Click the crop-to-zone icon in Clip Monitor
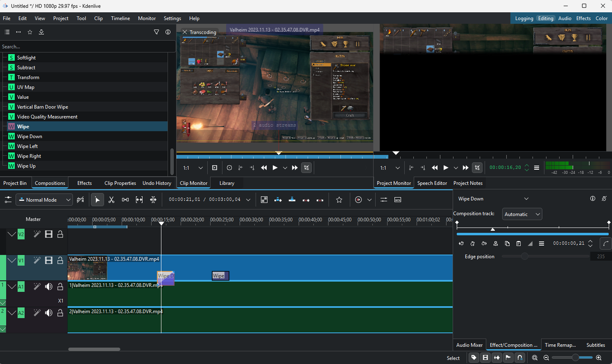The image size is (612, 364). 306,168
